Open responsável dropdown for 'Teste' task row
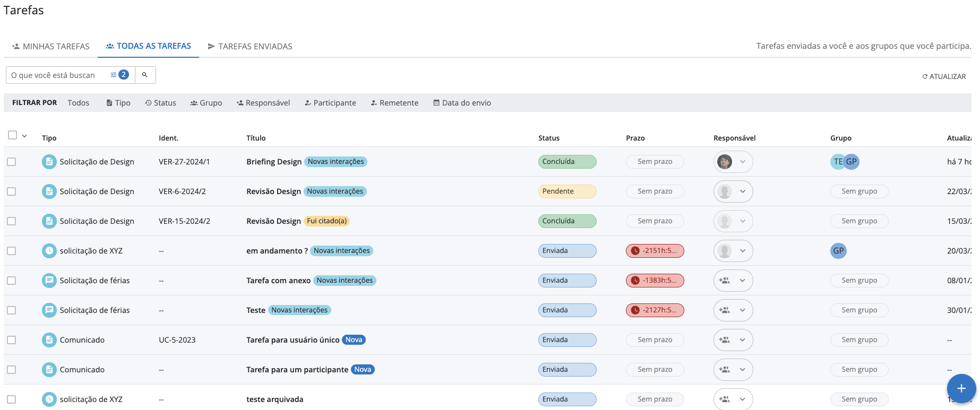 coord(743,310)
